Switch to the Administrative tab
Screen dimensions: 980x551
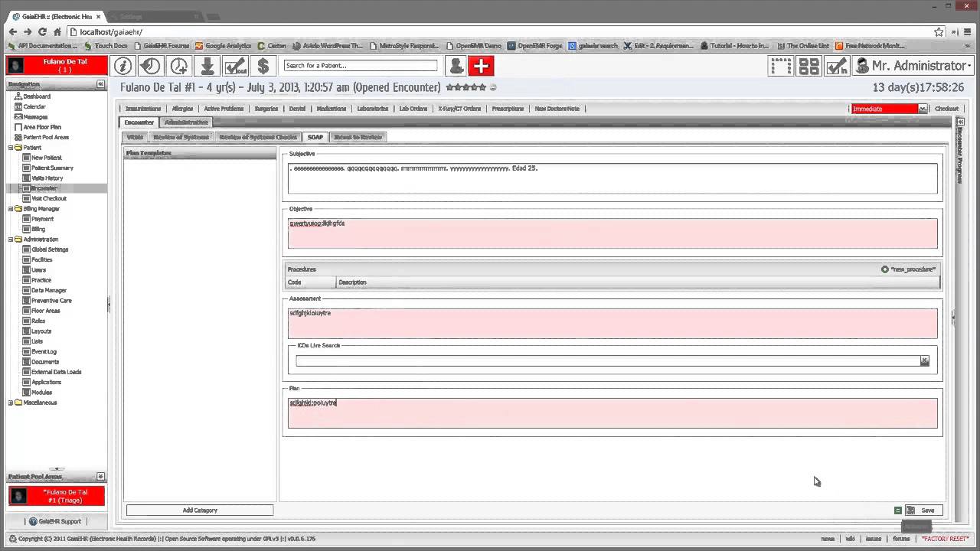(186, 122)
